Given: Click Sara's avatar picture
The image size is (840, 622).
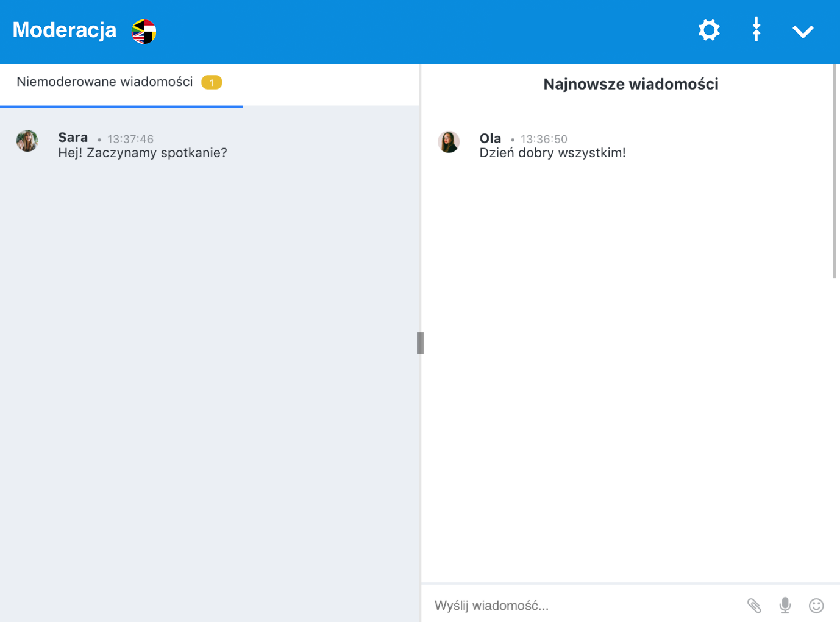Looking at the screenshot, I should pos(27,141).
